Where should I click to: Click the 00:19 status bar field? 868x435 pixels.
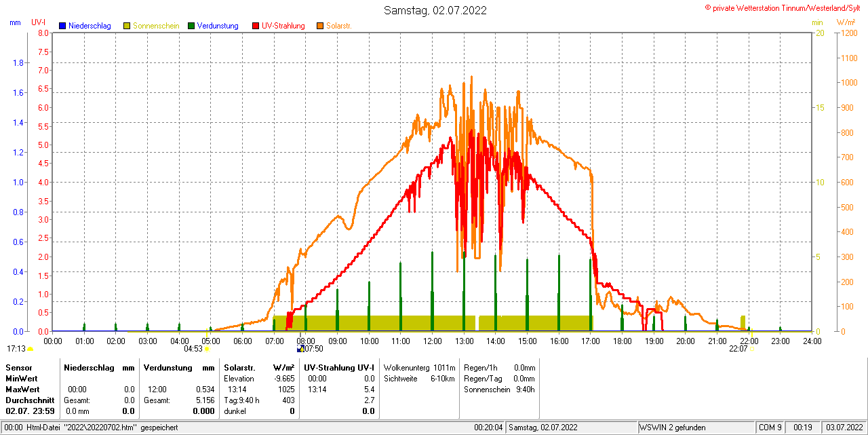point(803,428)
